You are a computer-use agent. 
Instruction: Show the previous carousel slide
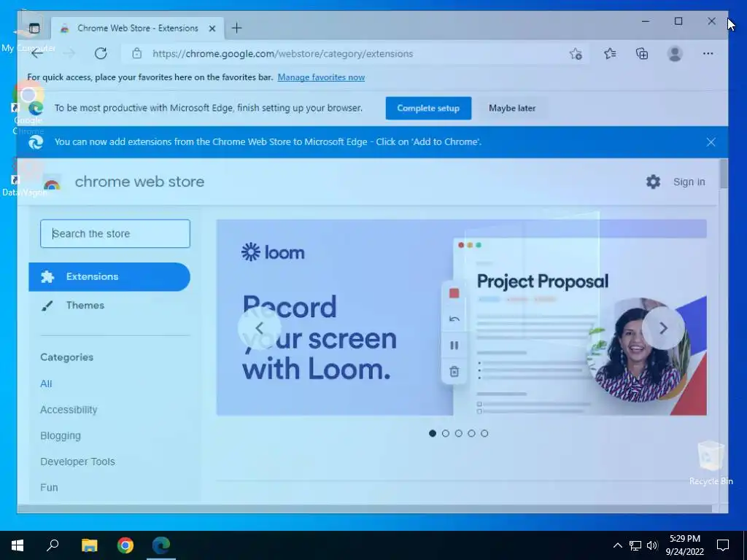pos(259,328)
